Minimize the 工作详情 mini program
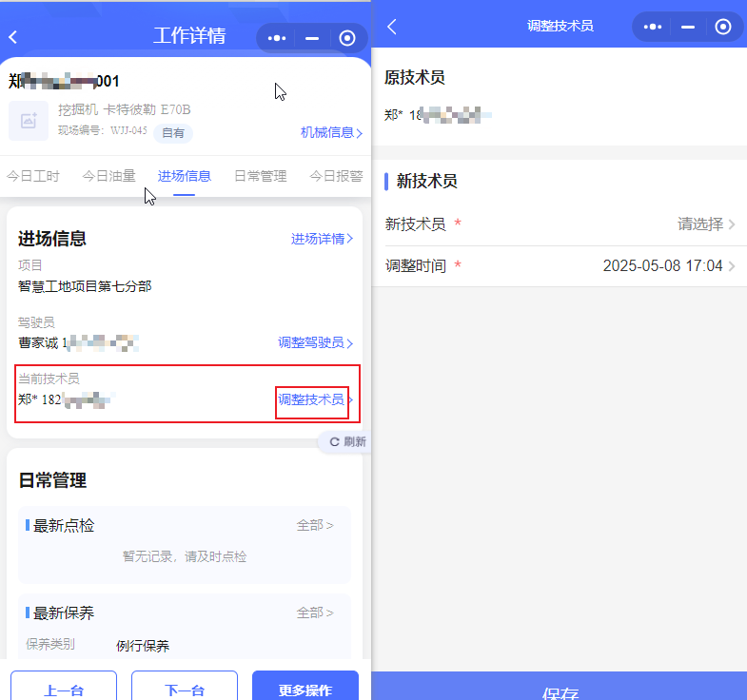This screenshot has height=700, width=747. pos(312,38)
